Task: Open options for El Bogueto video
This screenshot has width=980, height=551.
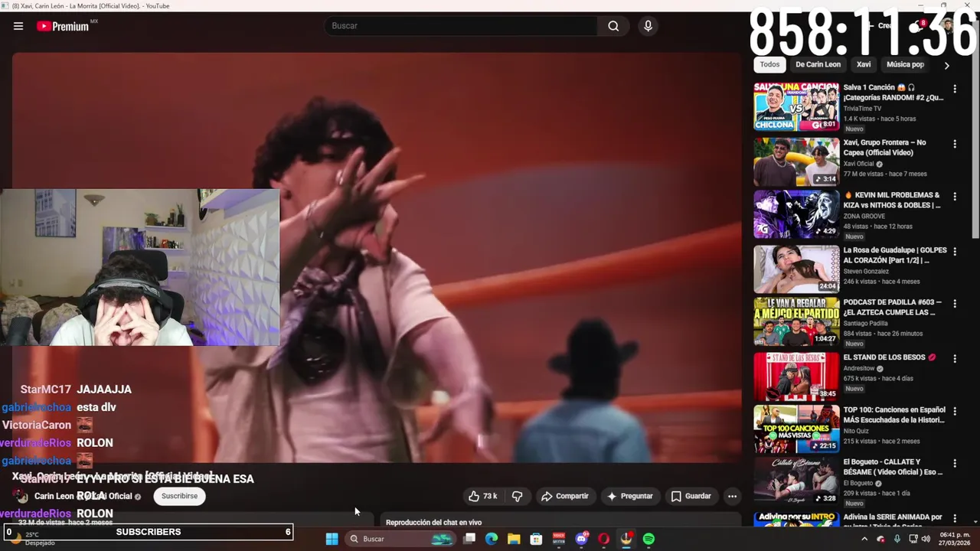Action: pos(955,464)
